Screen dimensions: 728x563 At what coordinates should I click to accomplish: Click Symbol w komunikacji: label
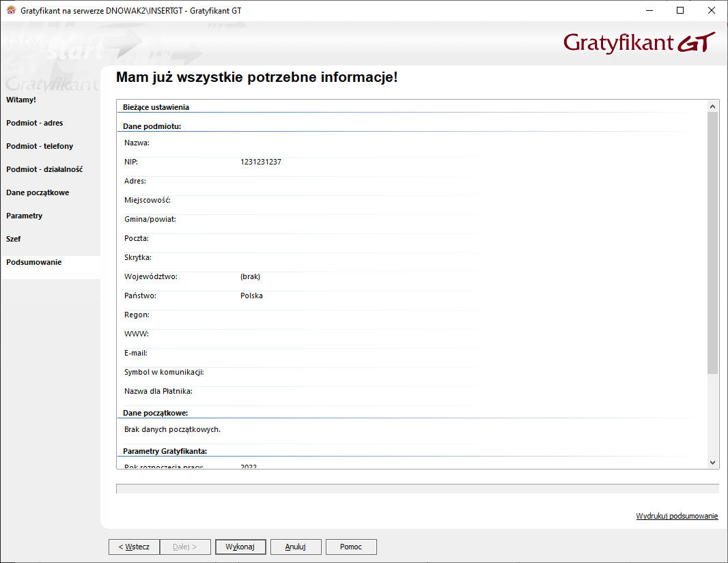164,372
